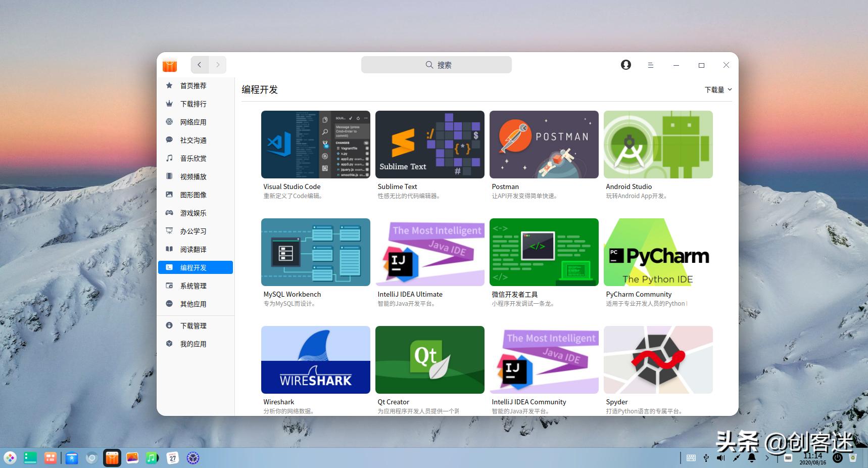Toggle notifications with the bell icon
868x468 pixels.
click(752, 458)
